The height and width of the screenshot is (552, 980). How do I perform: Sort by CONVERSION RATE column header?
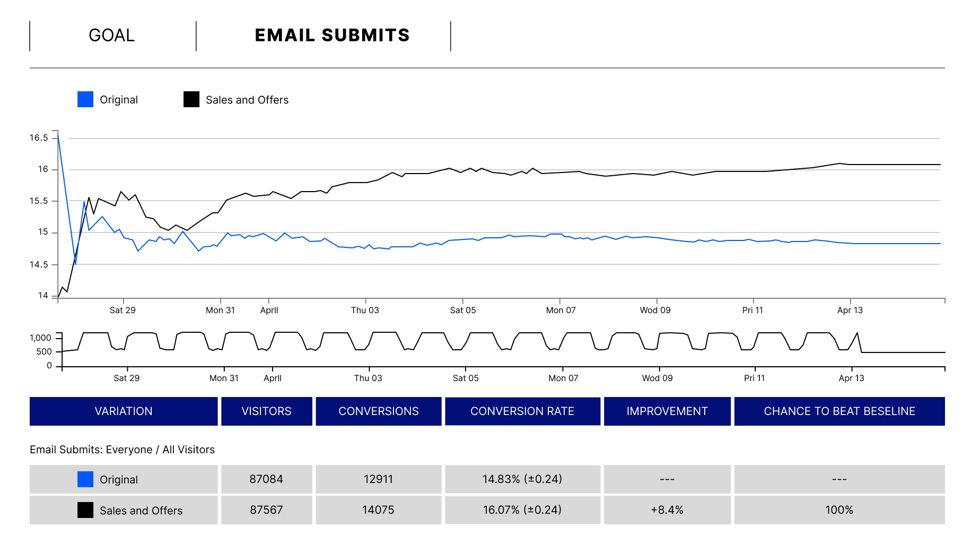pyautogui.click(x=522, y=411)
